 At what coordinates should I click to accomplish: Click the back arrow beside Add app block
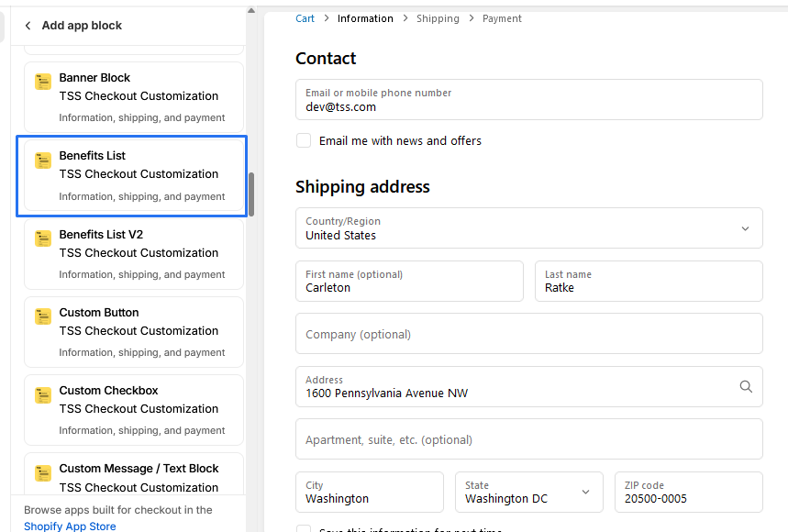[28, 26]
